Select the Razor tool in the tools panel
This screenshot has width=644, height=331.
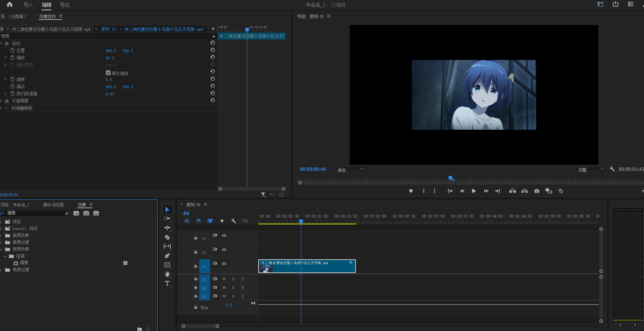[167, 237]
